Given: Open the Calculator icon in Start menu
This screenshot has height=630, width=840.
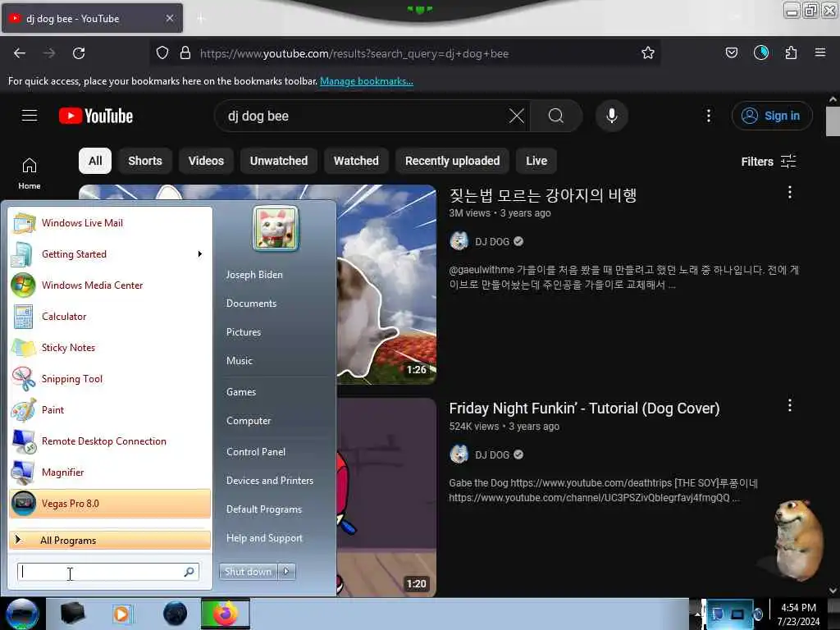Looking at the screenshot, I should point(23,317).
